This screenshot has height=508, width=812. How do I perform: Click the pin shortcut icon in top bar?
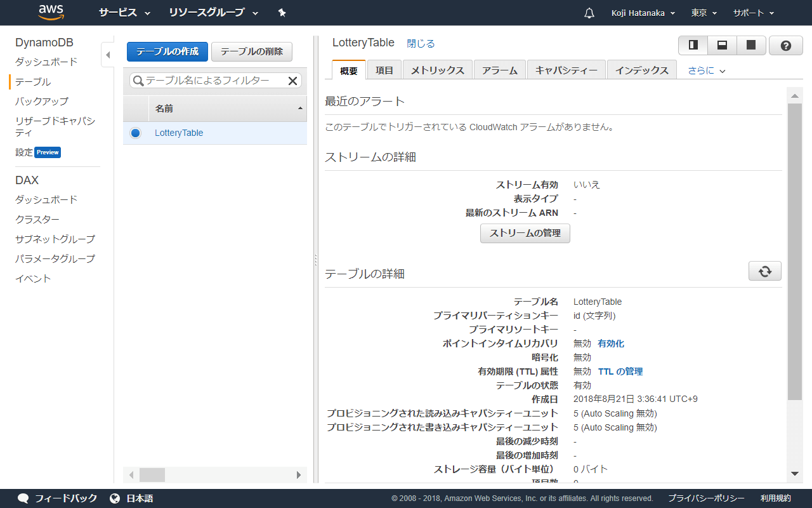282,13
